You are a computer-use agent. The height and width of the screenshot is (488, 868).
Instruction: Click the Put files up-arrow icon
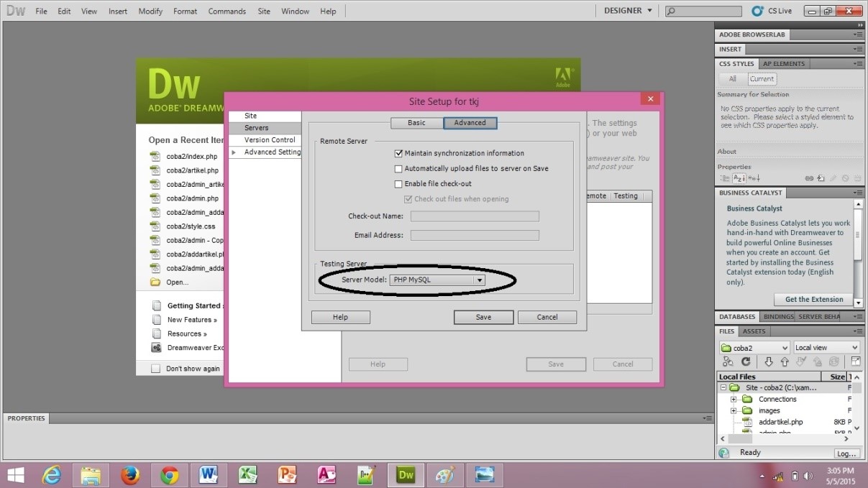point(785,362)
